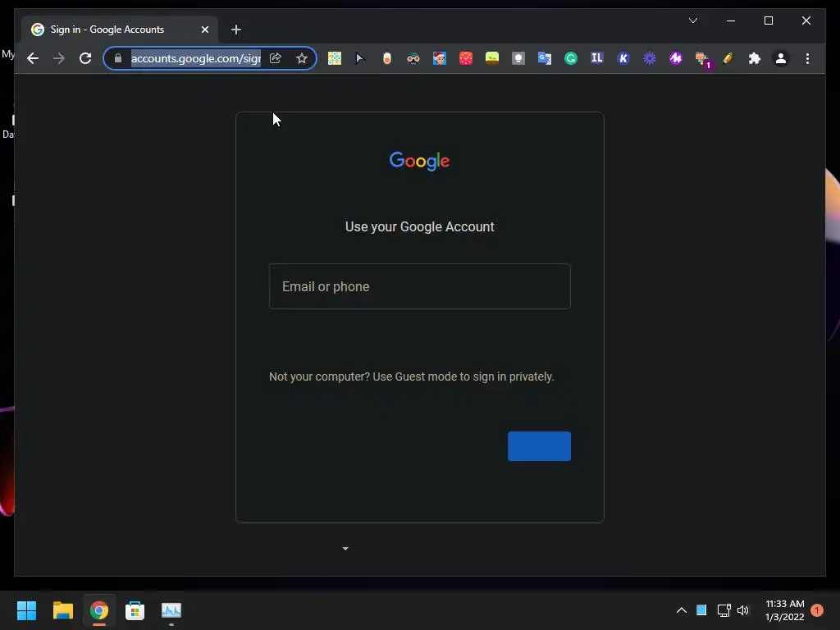Open a new browser tab
The width and height of the screenshot is (840, 630).
235,30
